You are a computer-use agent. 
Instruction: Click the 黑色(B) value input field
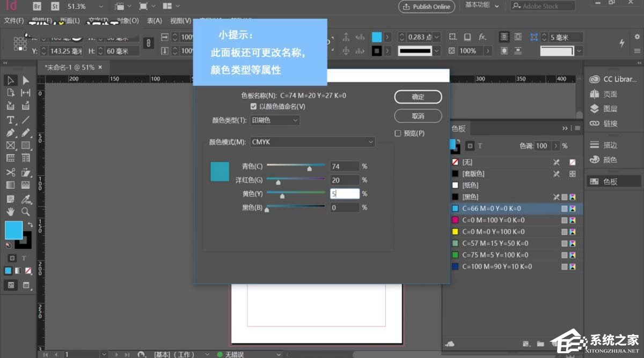(x=345, y=207)
